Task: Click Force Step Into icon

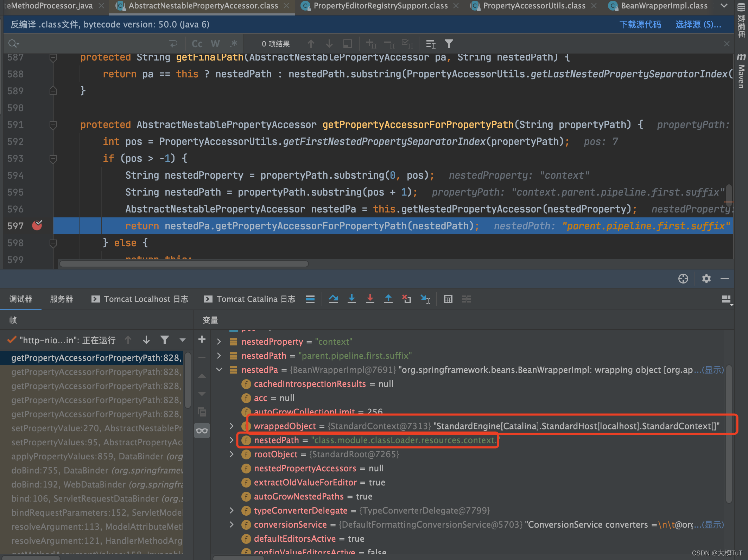Action: [x=370, y=299]
